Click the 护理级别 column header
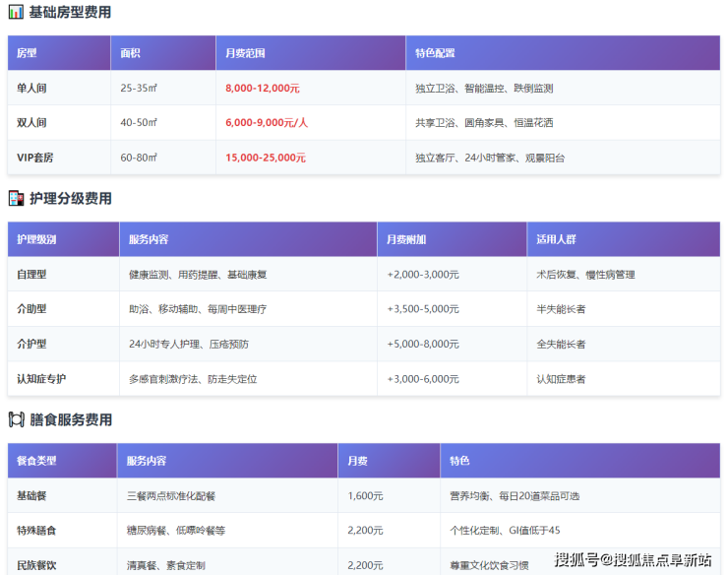The height and width of the screenshot is (575, 728). 36,239
